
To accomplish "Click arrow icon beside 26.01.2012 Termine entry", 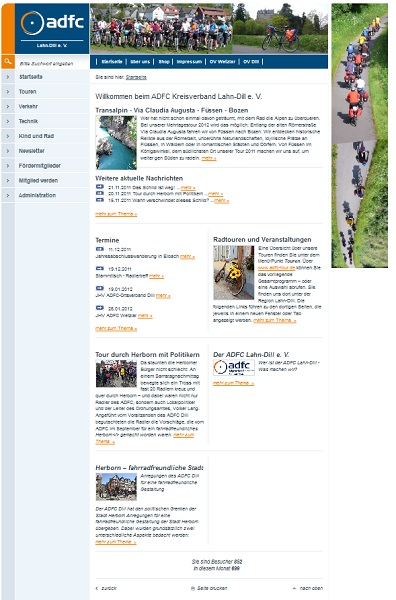I will pos(100,308).
